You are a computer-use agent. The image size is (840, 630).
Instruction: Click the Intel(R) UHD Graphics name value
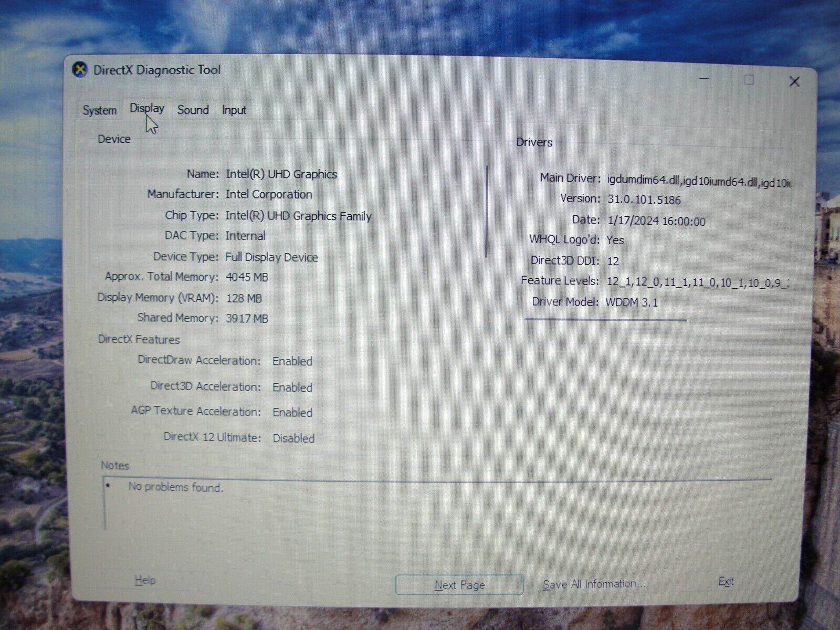pyautogui.click(x=281, y=174)
